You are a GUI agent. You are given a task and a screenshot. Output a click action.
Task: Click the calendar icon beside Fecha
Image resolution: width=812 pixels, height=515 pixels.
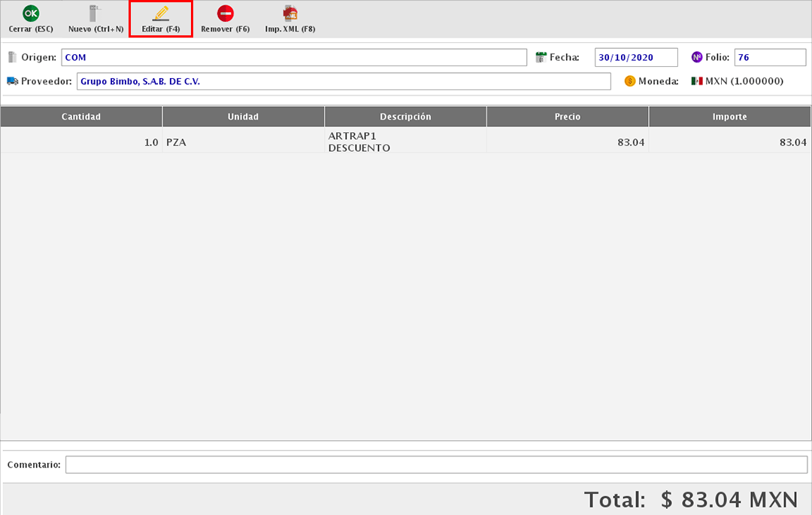tap(541, 57)
